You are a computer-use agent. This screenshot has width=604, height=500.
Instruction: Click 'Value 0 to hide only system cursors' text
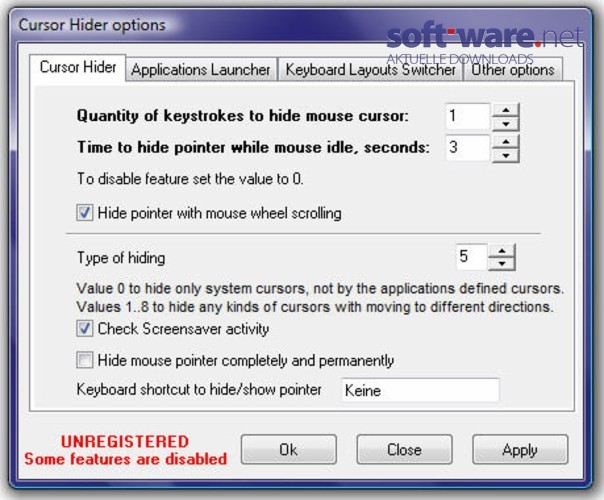(320, 288)
